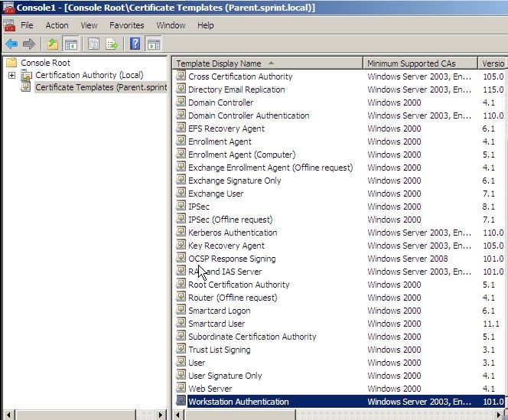Go up one level with folder icon
The image size is (508, 420).
(x=53, y=44)
